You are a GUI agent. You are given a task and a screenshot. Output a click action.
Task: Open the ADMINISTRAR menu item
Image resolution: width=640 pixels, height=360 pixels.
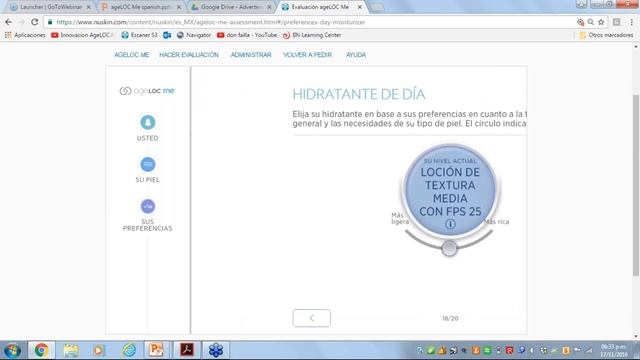[251, 55]
